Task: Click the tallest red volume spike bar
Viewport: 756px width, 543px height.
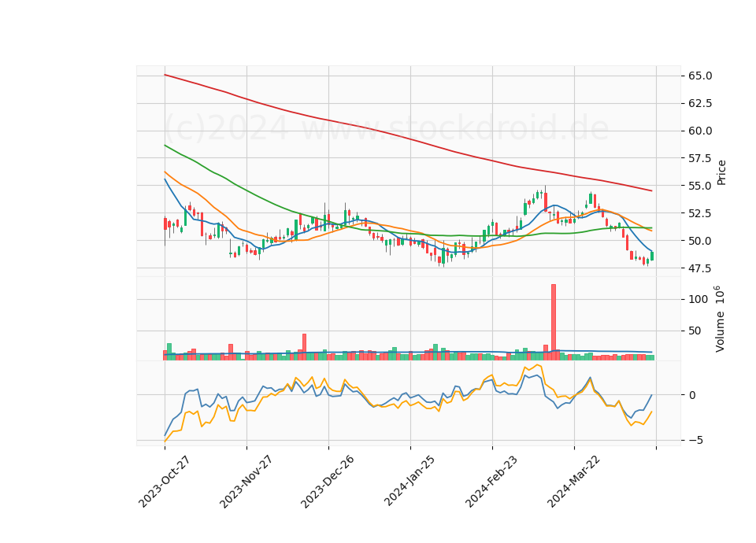Action: coord(554,322)
